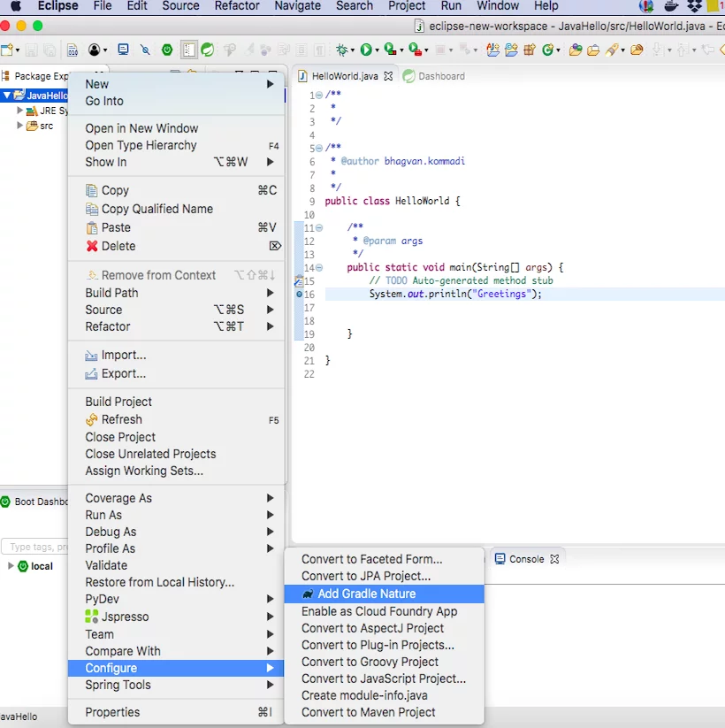Click the red Delete X icon
Viewport: 725px width, 728px height.
92,246
